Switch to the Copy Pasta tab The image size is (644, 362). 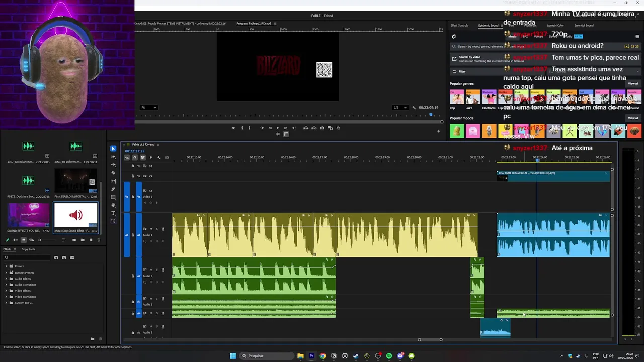pos(28,249)
